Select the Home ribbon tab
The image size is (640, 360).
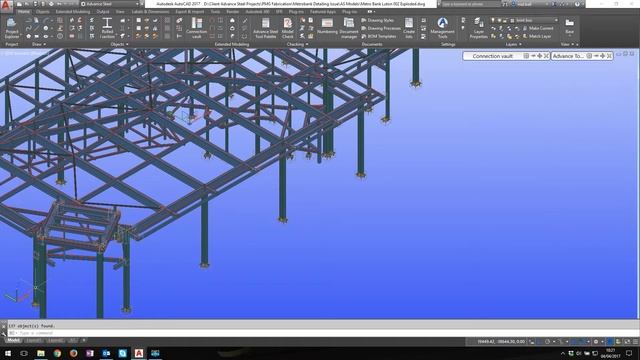(x=24, y=12)
